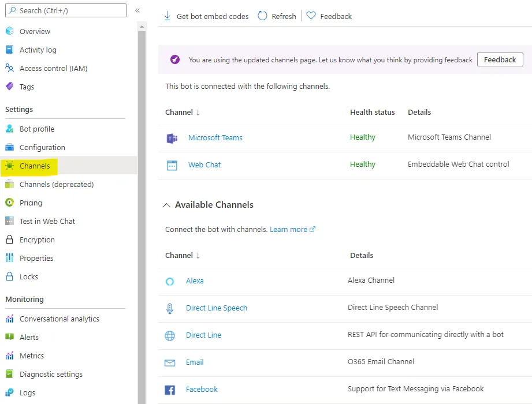532x404 pixels.
Task: Open Diagnostic settings page
Action: 51,374
